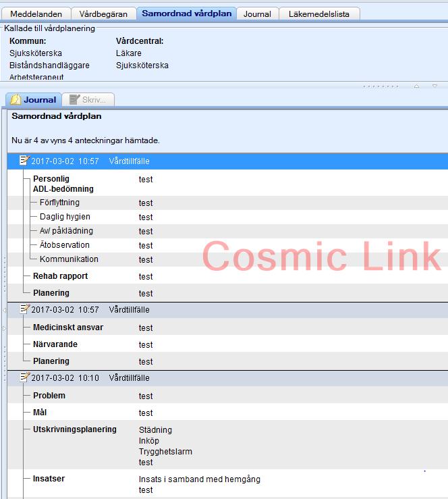448x499 pixels.
Task: Select the 2017-03-02 10:10 Vårdtillfälle header
Action: pyautogui.click(x=227, y=377)
